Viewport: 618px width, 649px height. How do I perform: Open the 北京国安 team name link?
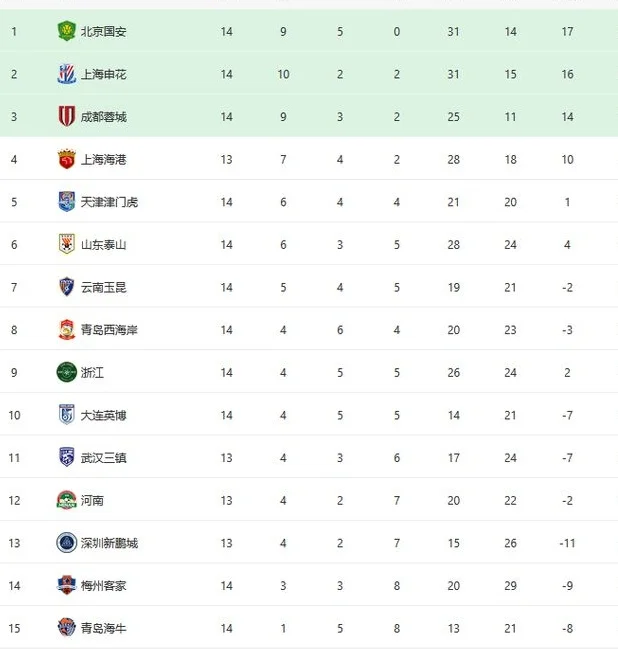[x=103, y=31]
